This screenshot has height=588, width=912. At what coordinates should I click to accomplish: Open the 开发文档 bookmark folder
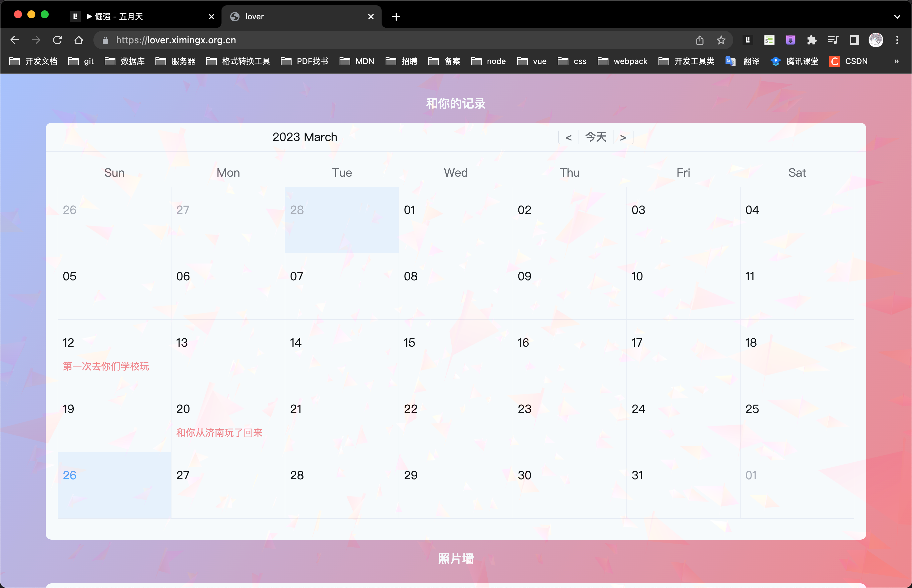[x=34, y=61]
